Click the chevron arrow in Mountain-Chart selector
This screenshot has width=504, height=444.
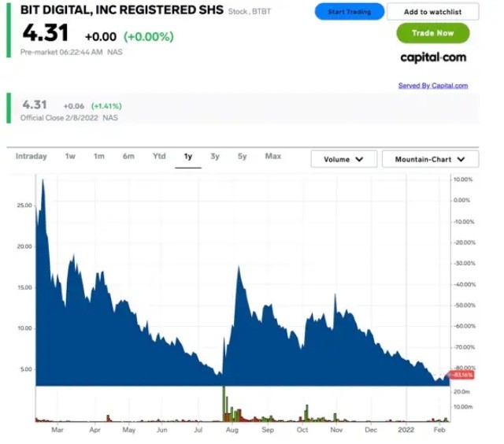461,159
